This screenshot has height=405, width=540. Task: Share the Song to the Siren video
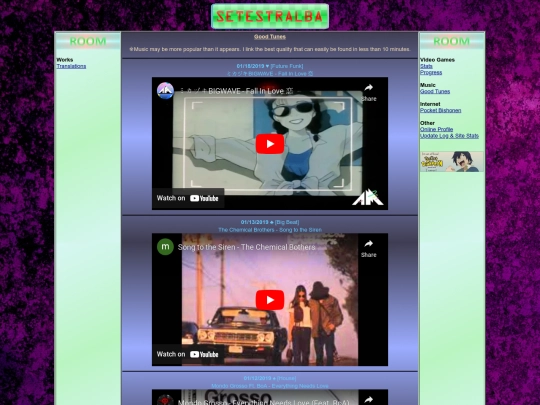pyautogui.click(x=368, y=248)
